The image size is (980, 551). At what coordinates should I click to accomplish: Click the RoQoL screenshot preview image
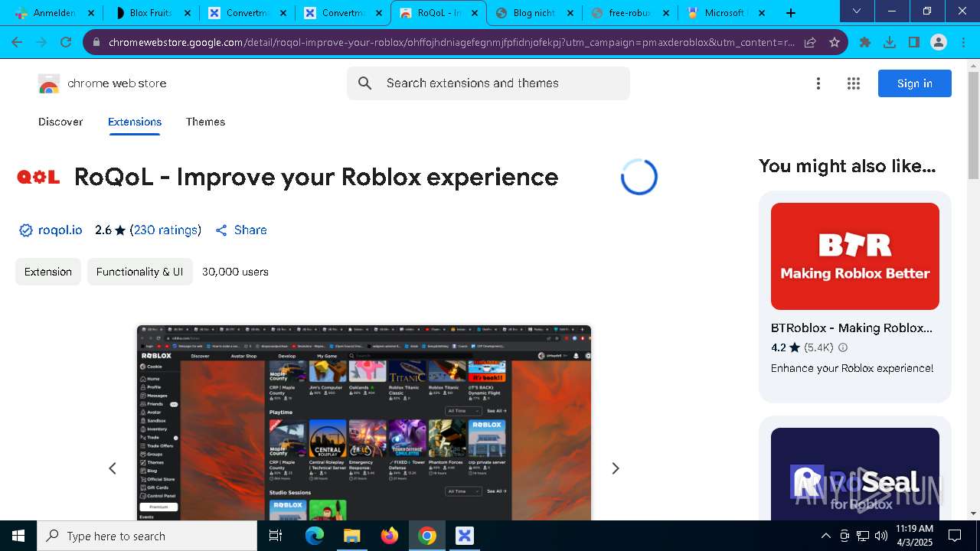364,422
